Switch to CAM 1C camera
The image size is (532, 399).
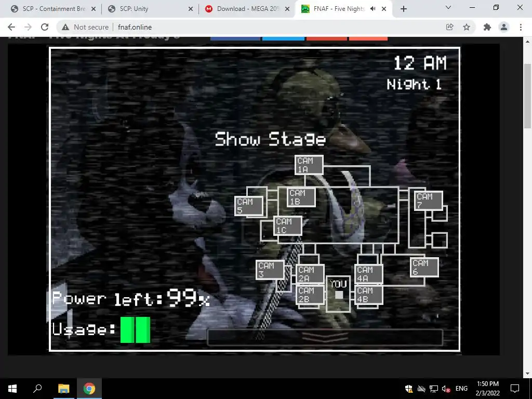click(x=287, y=225)
